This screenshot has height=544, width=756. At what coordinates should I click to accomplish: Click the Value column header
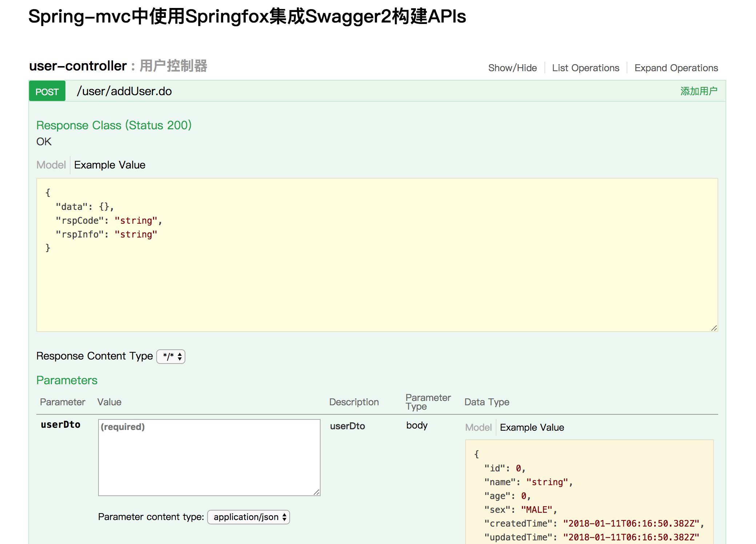[109, 402]
